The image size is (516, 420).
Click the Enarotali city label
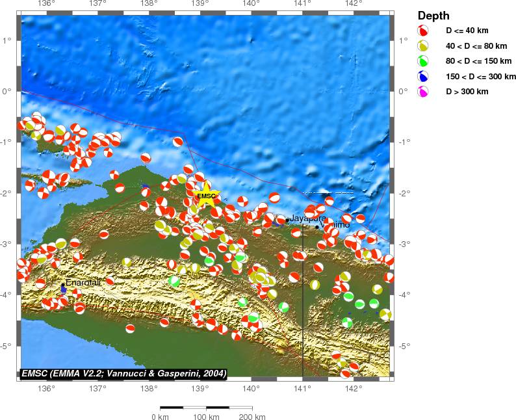coord(82,283)
